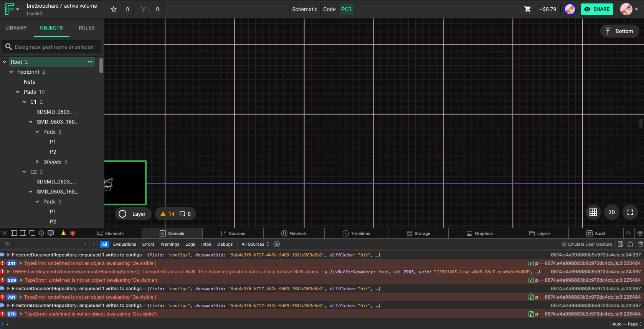The width and height of the screenshot is (644, 329).
Task: Open the comments counter
Action: tap(185, 214)
